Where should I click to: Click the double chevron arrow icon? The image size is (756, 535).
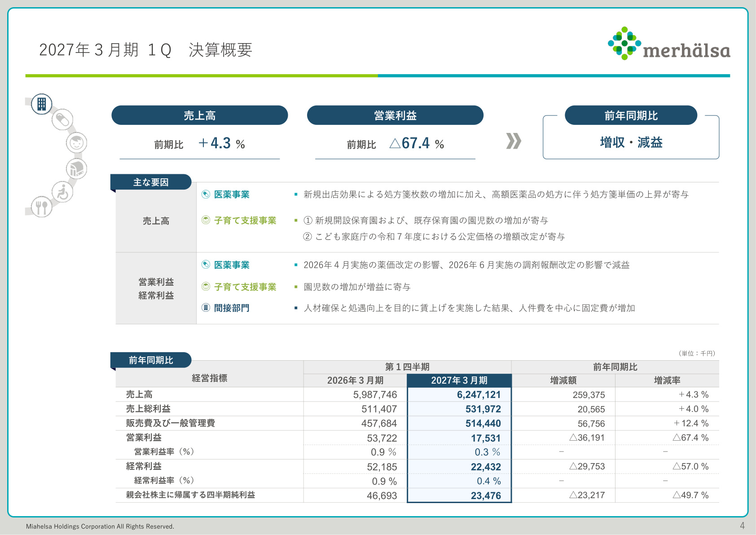pos(514,141)
